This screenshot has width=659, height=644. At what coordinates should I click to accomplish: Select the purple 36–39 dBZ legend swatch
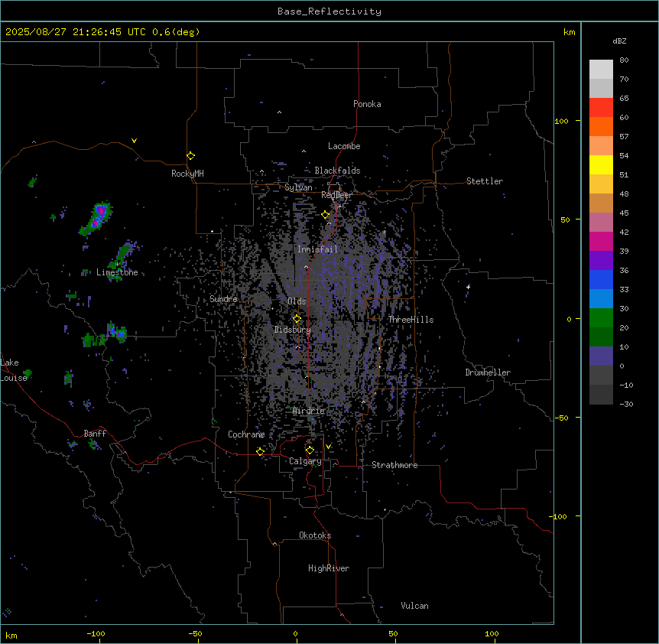(x=601, y=261)
